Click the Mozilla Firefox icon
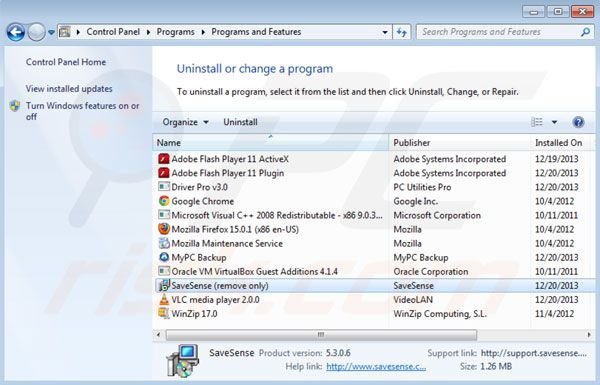 [x=164, y=229]
